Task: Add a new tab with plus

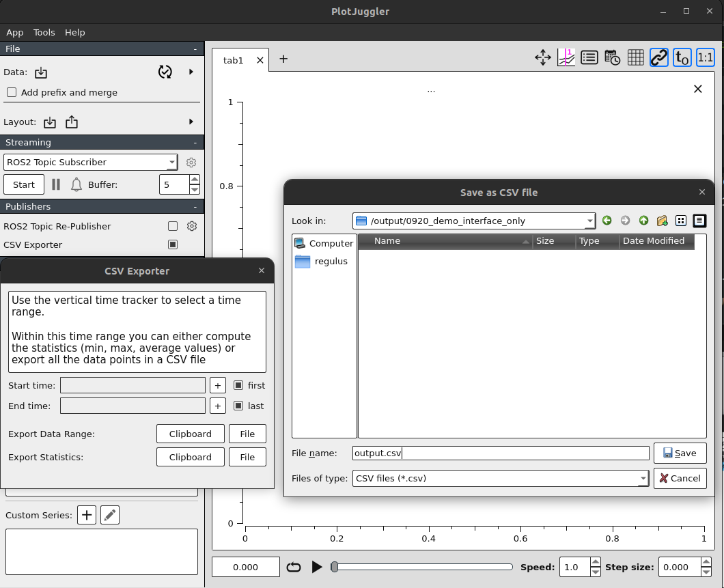Action: click(x=283, y=59)
